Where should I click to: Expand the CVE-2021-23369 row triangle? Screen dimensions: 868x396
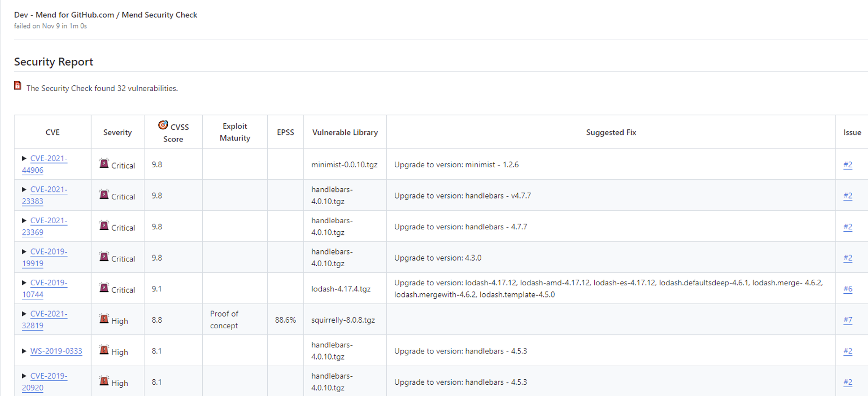click(24, 221)
